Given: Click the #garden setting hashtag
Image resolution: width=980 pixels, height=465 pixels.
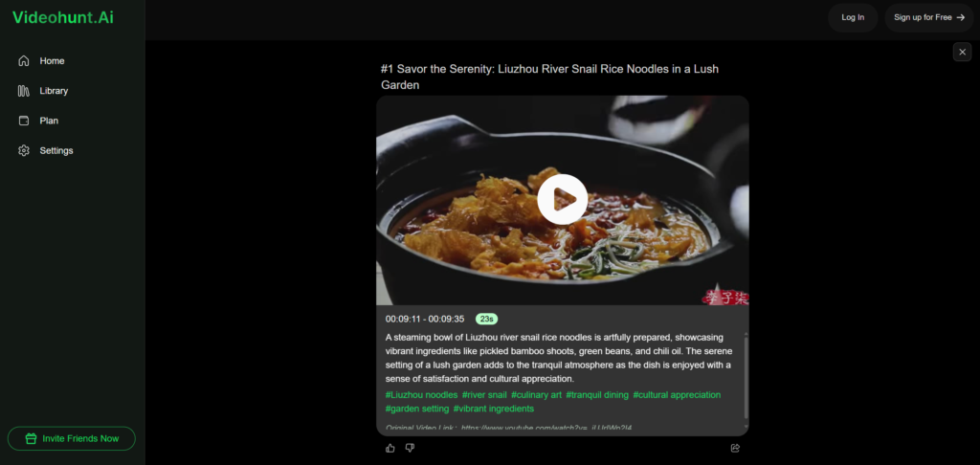Looking at the screenshot, I should click(417, 409).
